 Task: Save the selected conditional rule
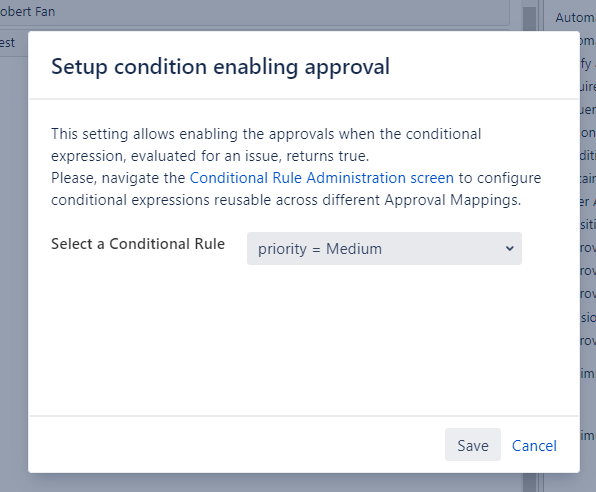(x=472, y=444)
